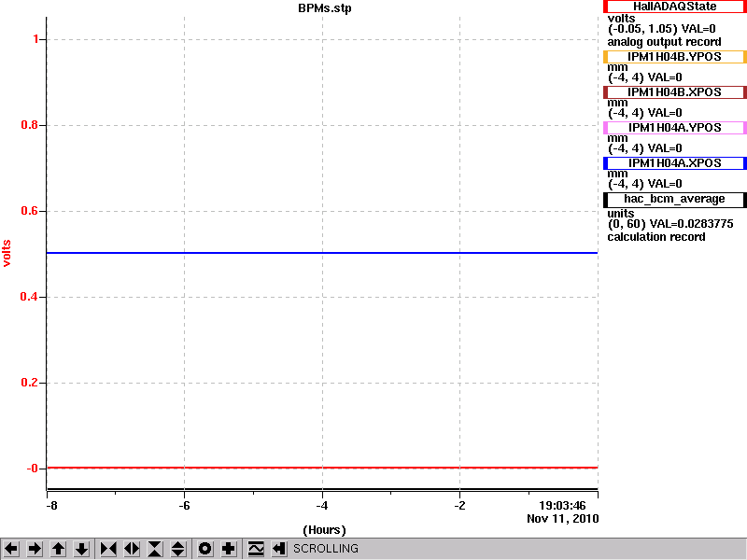Zoom out vertically using the up-down triangles icon
The image size is (747, 560).
[x=178, y=549]
